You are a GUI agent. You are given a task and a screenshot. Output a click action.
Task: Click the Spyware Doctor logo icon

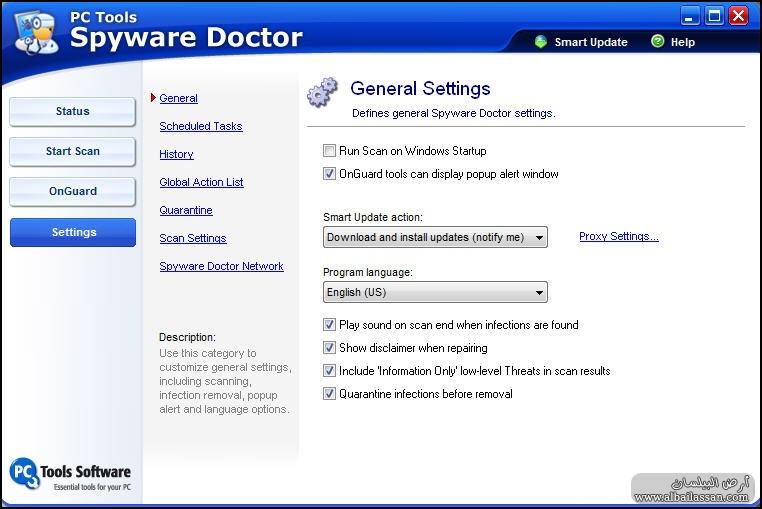point(35,32)
